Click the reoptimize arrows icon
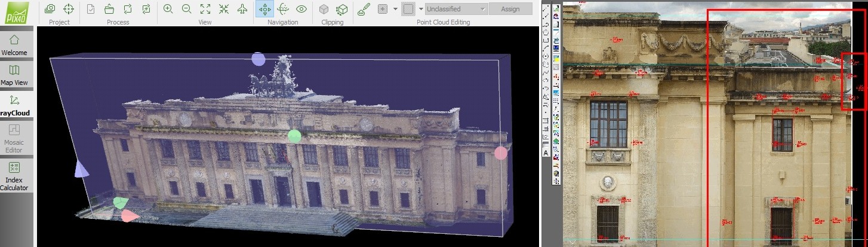The image size is (868, 247). pyautogui.click(x=128, y=9)
